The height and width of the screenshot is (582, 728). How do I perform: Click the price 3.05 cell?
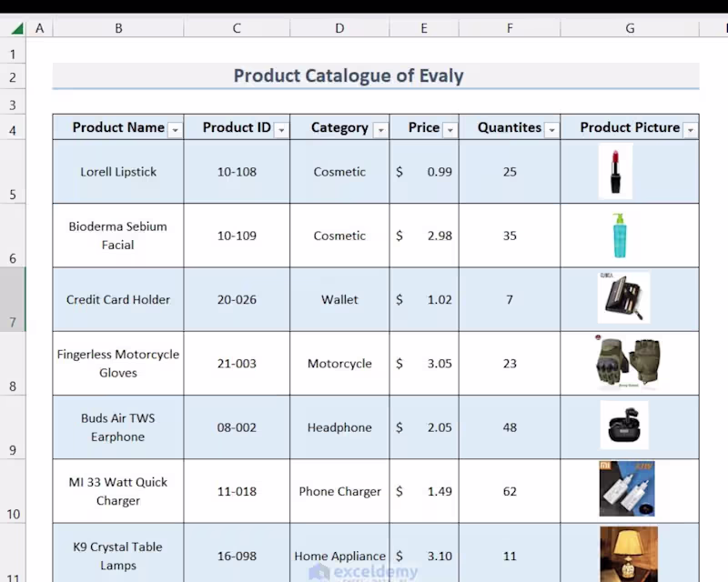424,364
